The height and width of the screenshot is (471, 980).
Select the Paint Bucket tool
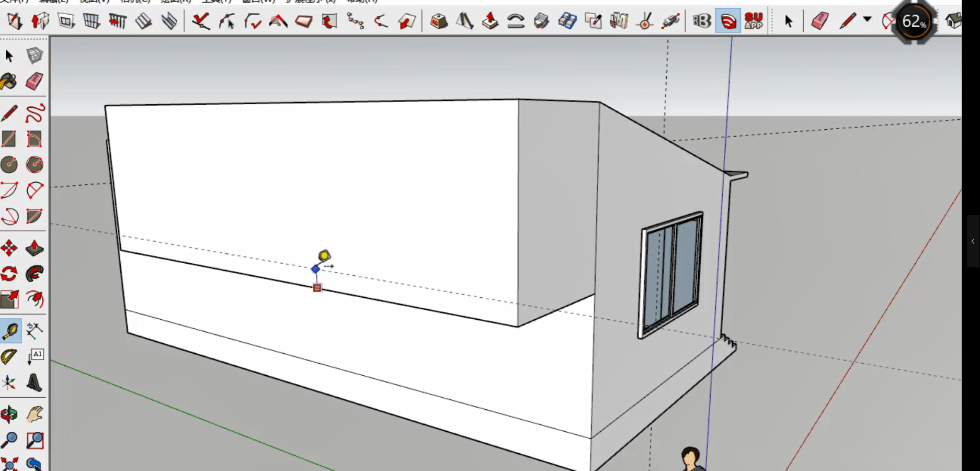(x=9, y=82)
